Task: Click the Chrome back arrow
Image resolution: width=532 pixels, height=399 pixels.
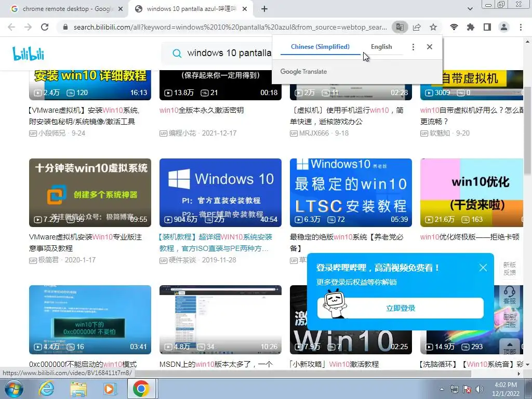Action: [11, 27]
